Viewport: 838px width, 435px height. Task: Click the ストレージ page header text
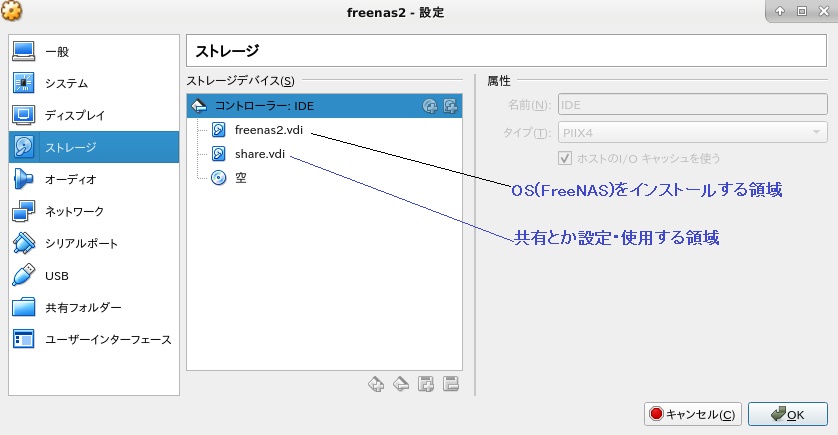tap(227, 51)
